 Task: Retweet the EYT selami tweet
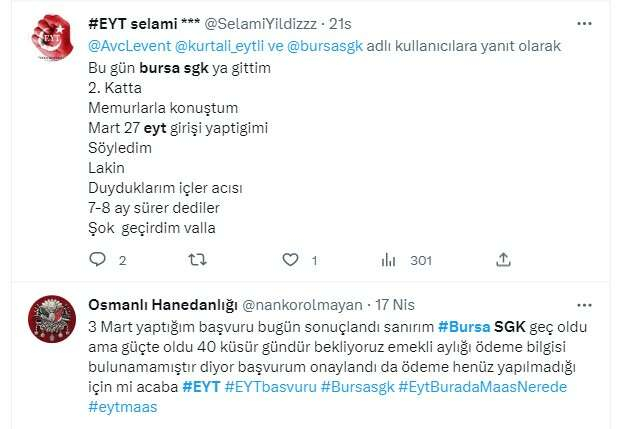[197, 260]
